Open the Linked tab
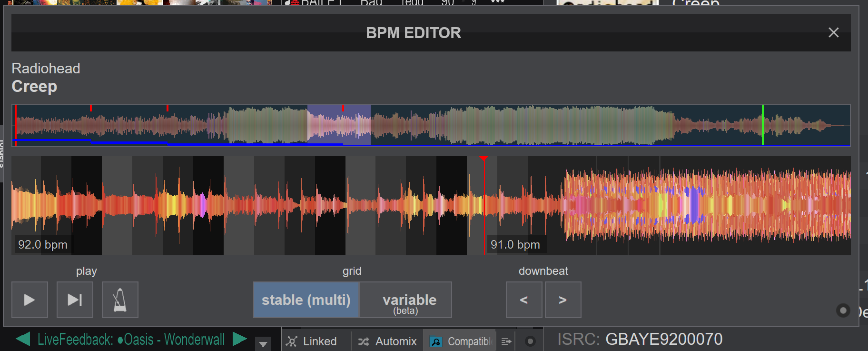Image resolution: width=868 pixels, height=351 pixels. coord(313,341)
